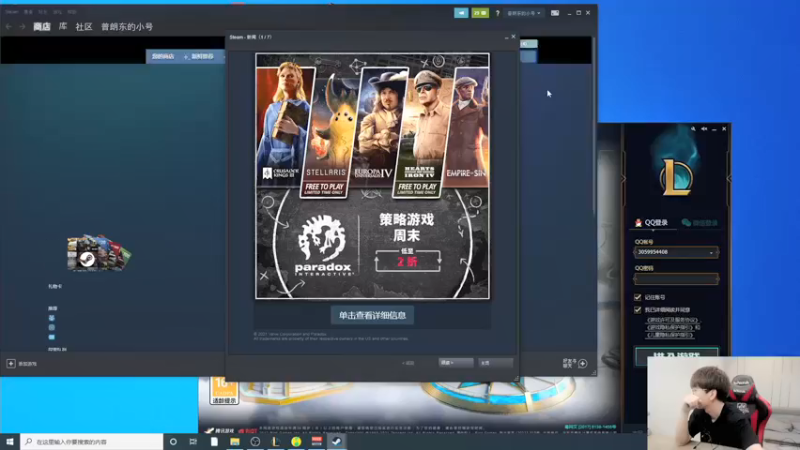Click 单击查看详细信息 button in news popup

tap(372, 315)
